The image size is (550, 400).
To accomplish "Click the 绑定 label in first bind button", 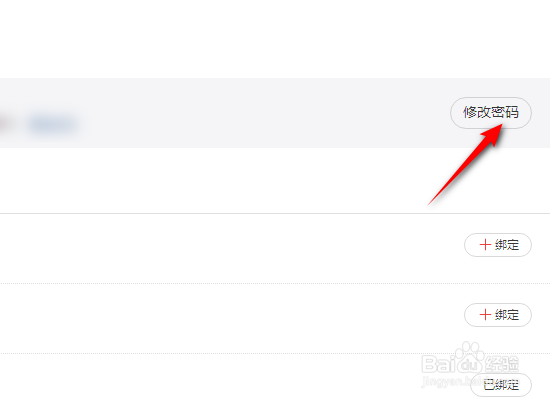I will tap(507, 245).
